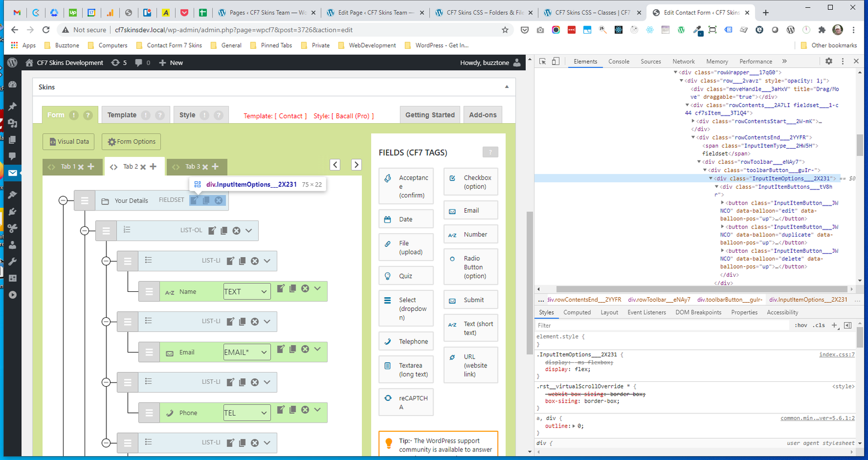
Task: Add a new tab after Tab 3
Action: click(x=215, y=167)
